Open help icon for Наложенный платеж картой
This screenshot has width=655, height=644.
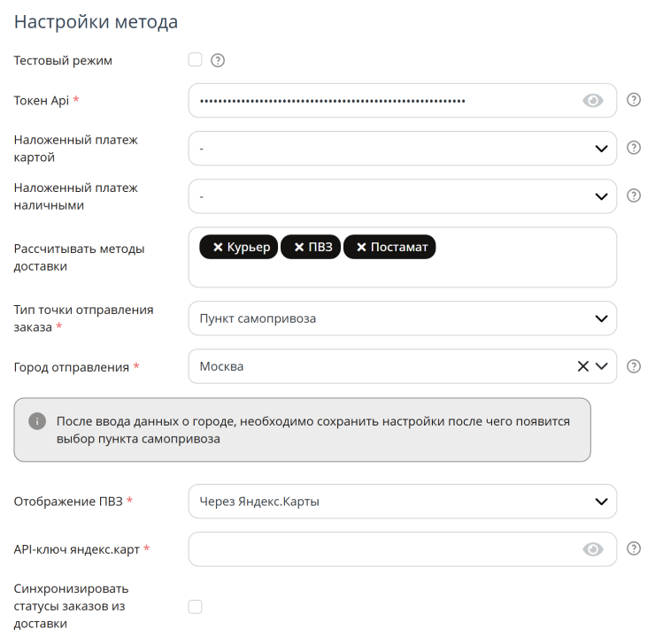[634, 148]
